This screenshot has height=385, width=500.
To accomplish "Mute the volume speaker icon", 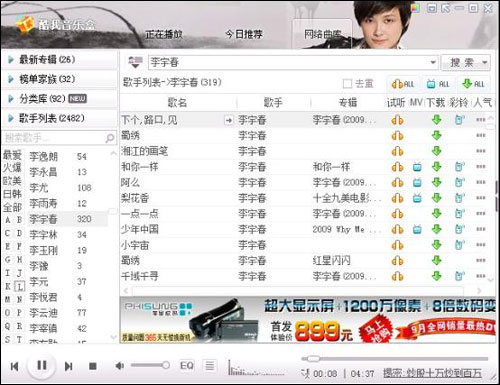I will pyautogui.click(x=119, y=366).
